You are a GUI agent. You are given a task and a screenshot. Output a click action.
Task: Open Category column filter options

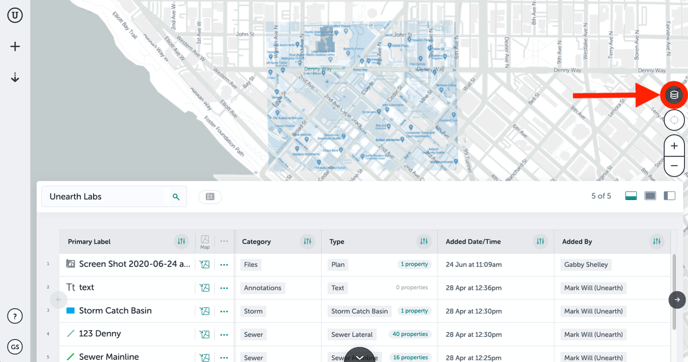307,241
